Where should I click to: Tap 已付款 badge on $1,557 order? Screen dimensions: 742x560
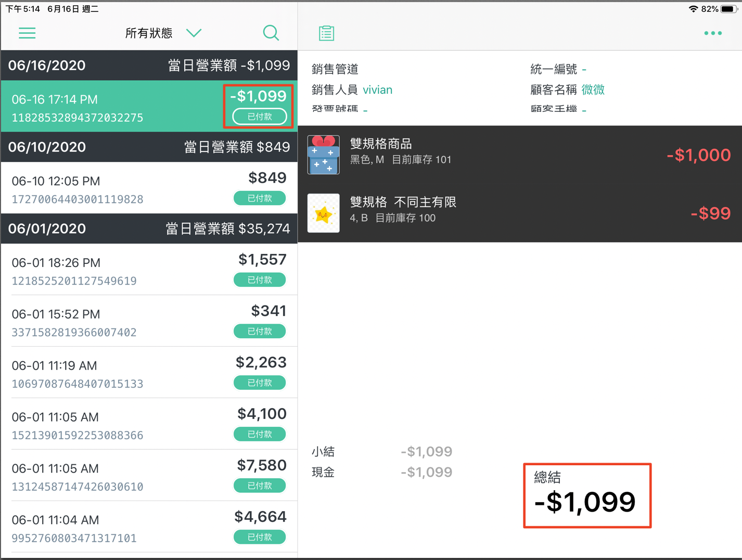260,280
